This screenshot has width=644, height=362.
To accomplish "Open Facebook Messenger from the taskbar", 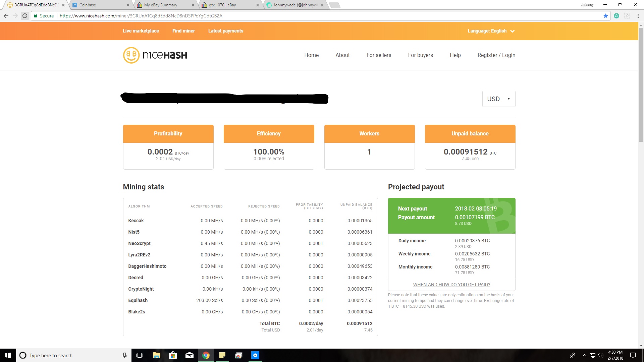I will point(255,355).
